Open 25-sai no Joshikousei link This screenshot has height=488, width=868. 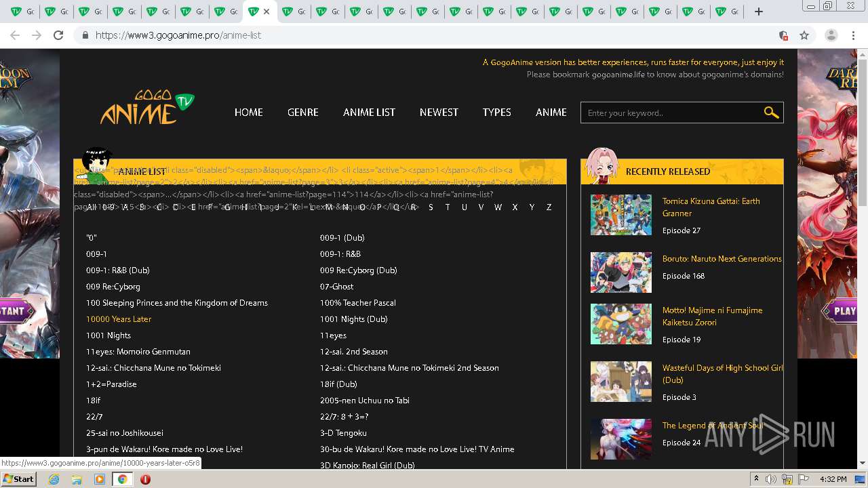pos(125,433)
